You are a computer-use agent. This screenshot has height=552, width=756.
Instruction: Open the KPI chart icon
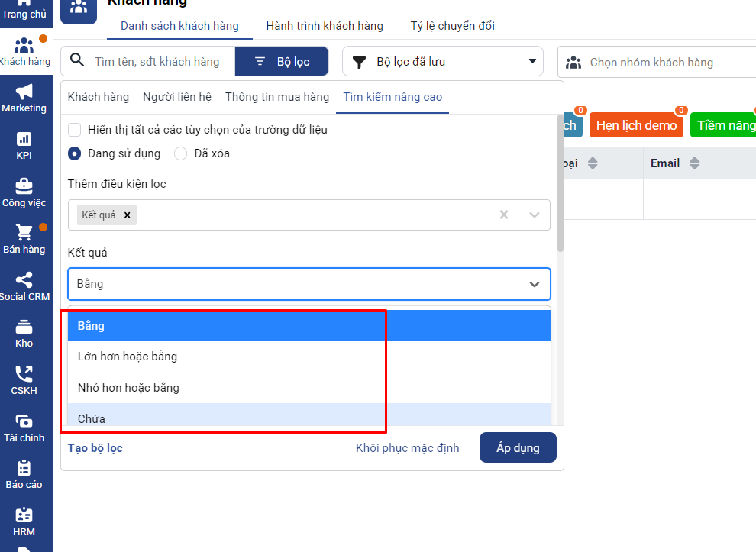pyautogui.click(x=24, y=139)
